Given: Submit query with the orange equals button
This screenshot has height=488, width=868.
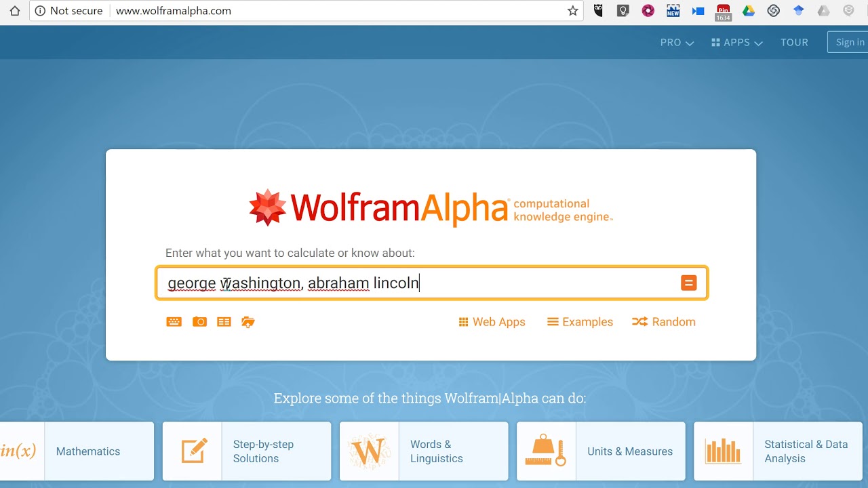Looking at the screenshot, I should click(688, 283).
